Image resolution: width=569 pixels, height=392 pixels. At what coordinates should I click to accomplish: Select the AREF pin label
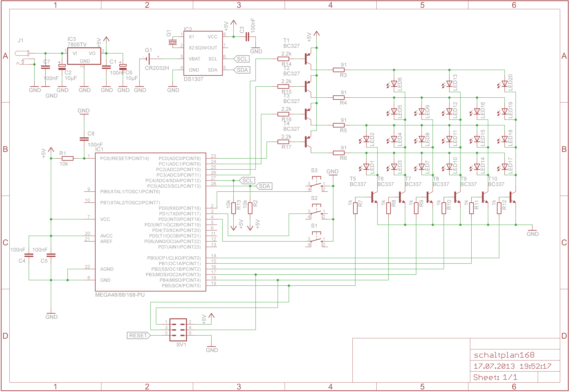tap(106, 241)
